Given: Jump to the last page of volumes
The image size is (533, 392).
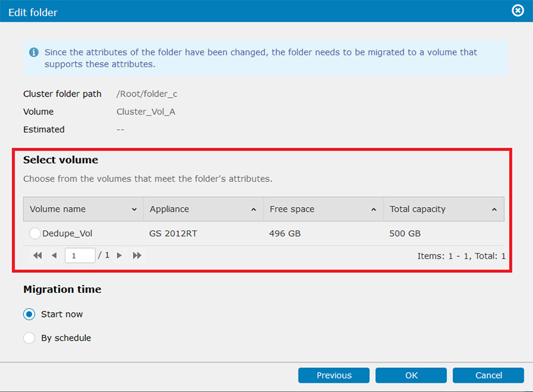Looking at the screenshot, I should coord(137,256).
